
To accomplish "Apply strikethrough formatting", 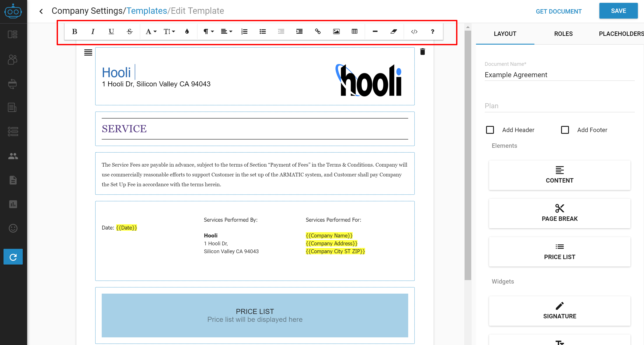I will click(x=129, y=31).
